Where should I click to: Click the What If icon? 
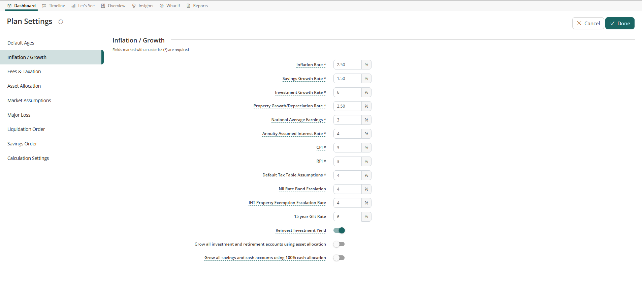[x=162, y=6]
